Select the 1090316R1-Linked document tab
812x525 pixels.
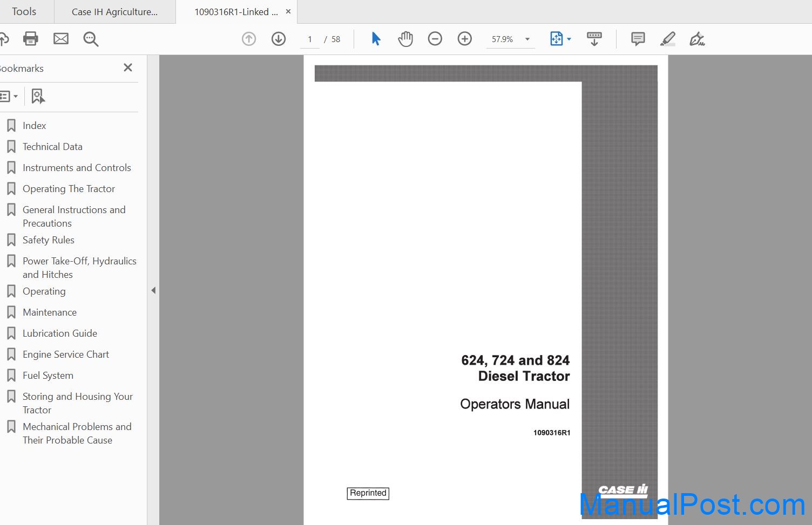click(236, 12)
